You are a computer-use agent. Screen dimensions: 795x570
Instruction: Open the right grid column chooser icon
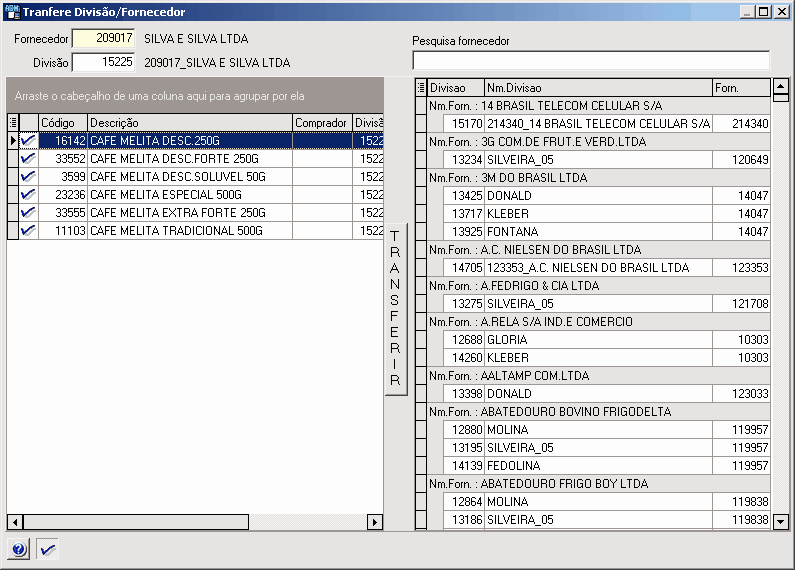pyautogui.click(x=421, y=88)
